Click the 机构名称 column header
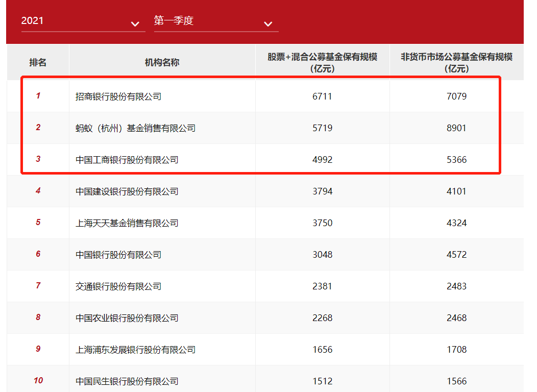 click(162, 62)
